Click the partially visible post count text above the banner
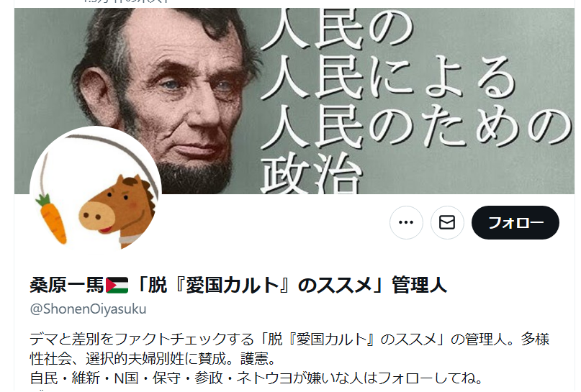 [126, 1]
